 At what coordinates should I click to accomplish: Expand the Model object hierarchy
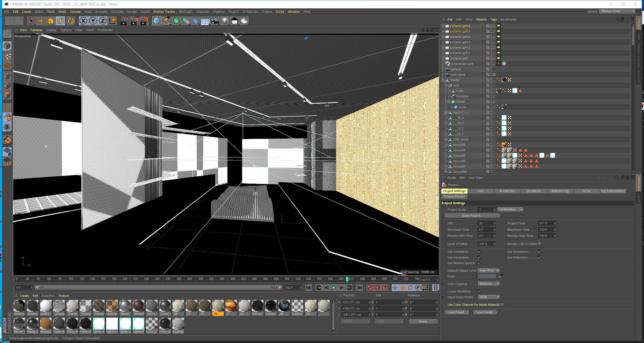coord(444,80)
